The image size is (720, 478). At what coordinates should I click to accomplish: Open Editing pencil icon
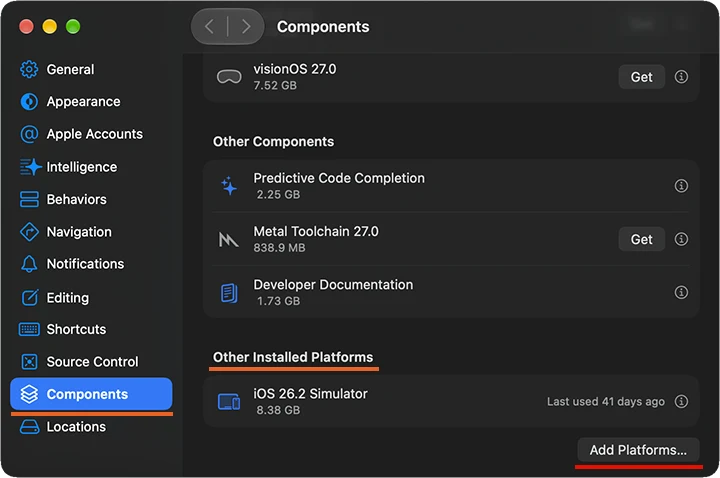click(x=30, y=298)
